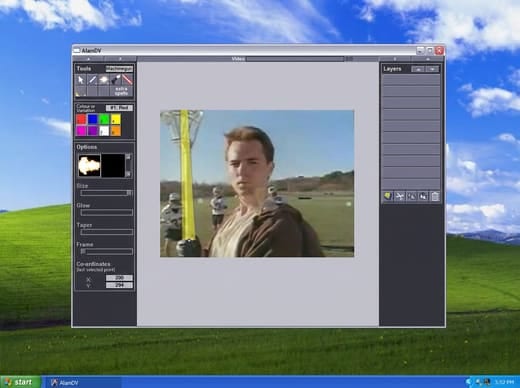520x388 pixels.
Task: Click the Colour or Variation value field
Action: tap(119, 108)
